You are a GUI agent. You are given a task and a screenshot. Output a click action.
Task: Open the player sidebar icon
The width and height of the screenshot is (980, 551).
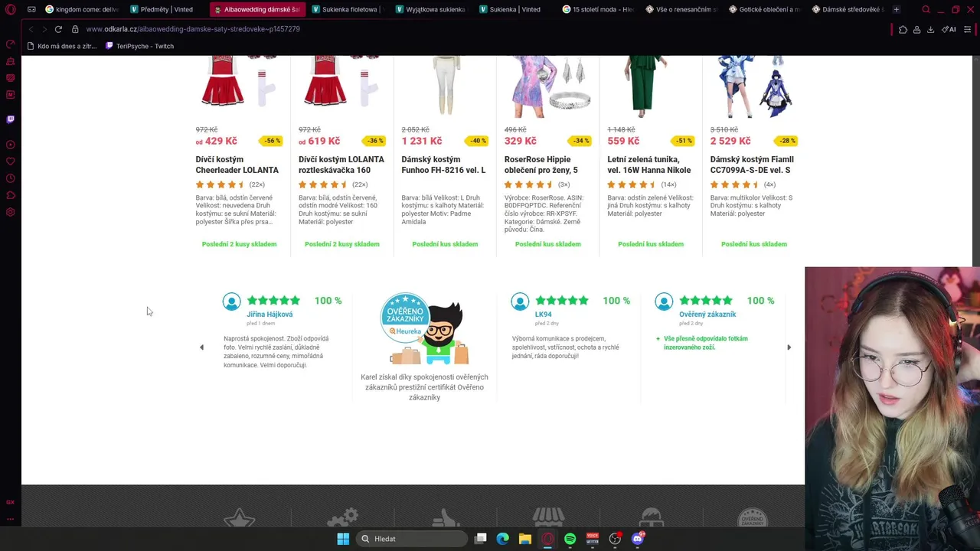point(11,145)
